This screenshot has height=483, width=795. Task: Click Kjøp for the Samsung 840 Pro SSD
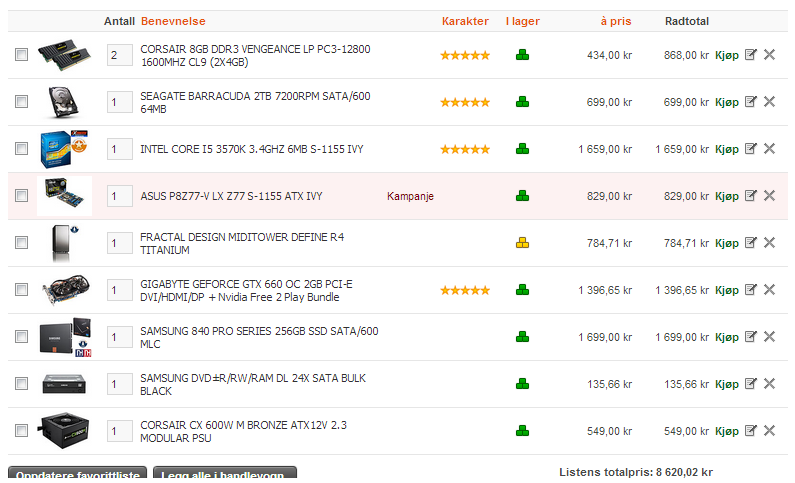coord(727,338)
